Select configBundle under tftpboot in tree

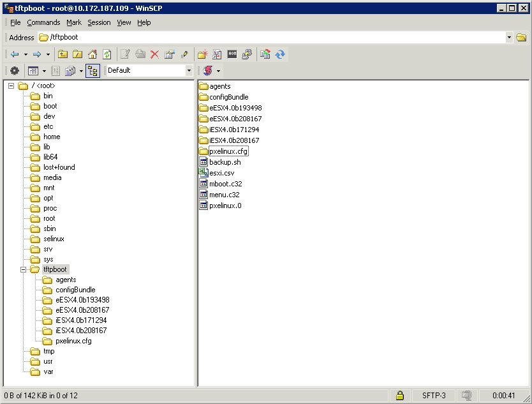click(x=75, y=290)
